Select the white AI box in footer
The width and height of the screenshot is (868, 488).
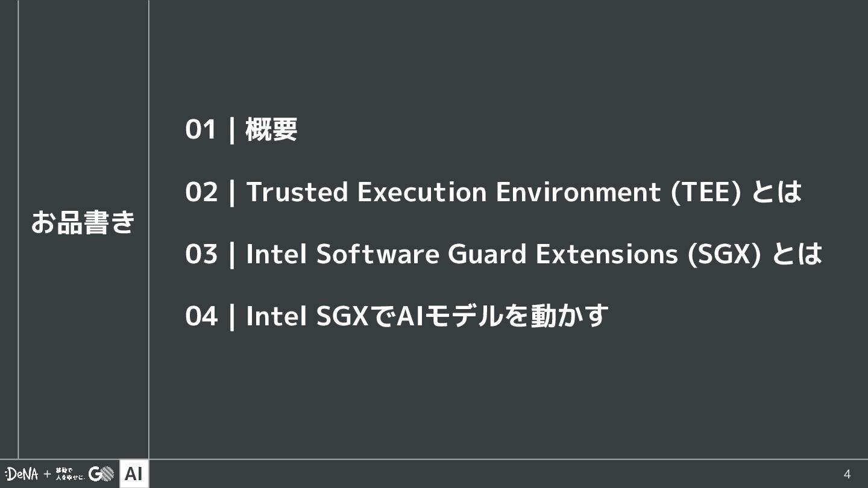tap(134, 474)
